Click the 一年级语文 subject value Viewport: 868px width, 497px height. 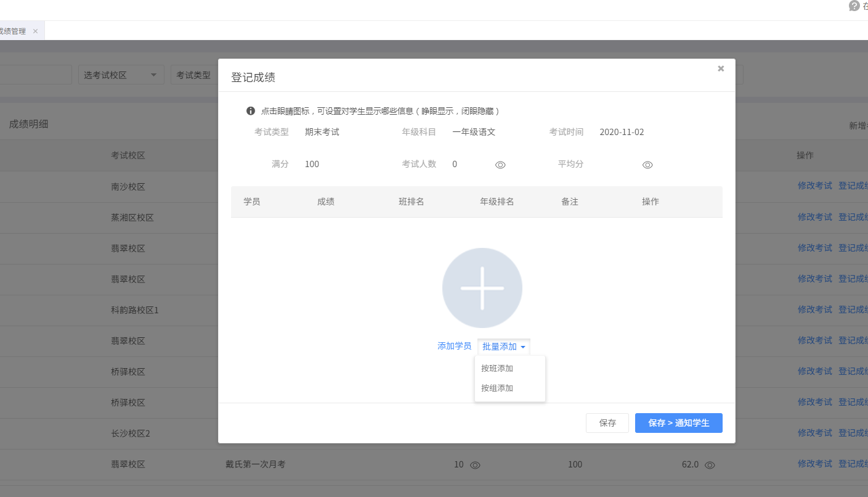pyautogui.click(x=474, y=132)
